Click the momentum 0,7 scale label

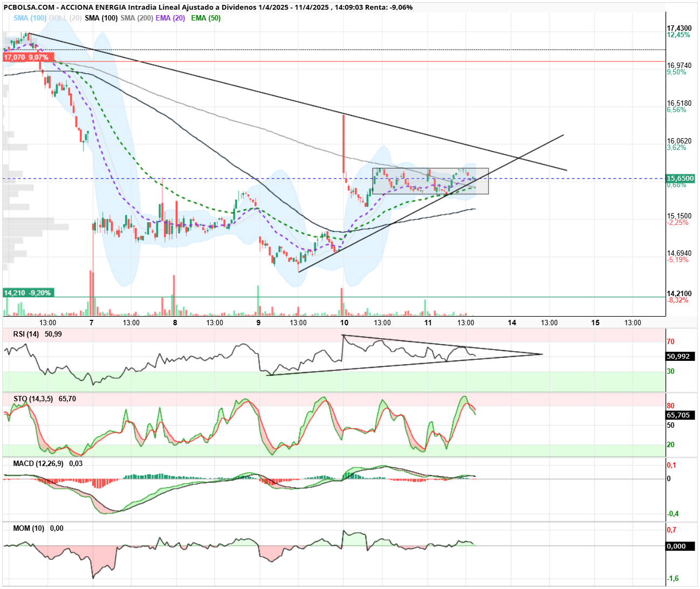[672, 530]
